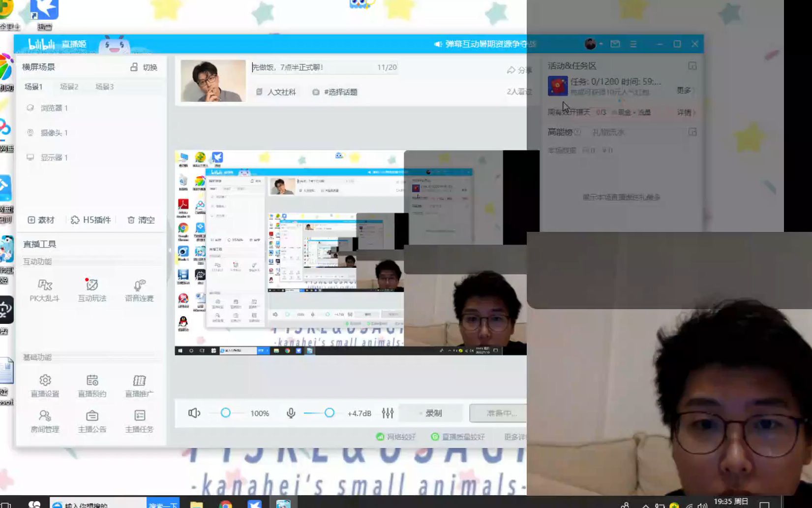Edit the stream title input field
The height and width of the screenshot is (508, 812).
pos(325,67)
